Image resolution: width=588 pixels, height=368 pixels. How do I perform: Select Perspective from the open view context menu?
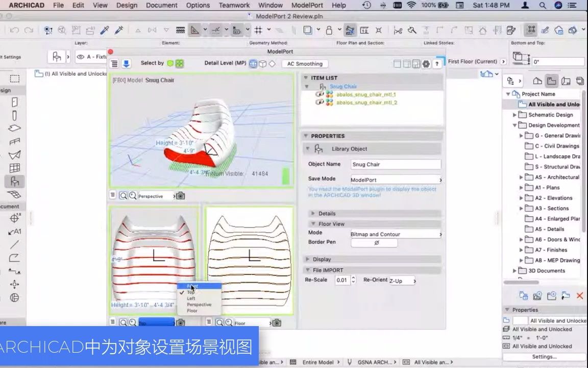tap(199, 304)
